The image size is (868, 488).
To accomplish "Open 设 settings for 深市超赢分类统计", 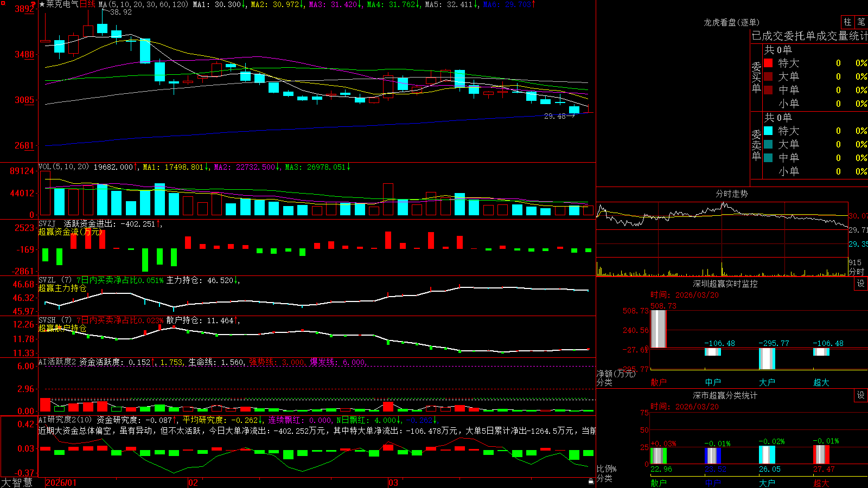I will (x=860, y=395).
